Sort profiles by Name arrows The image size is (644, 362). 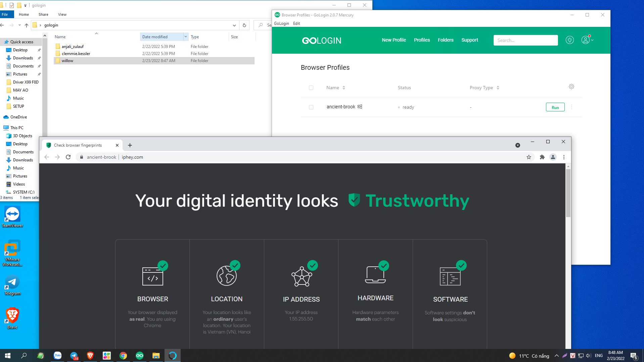tap(344, 88)
